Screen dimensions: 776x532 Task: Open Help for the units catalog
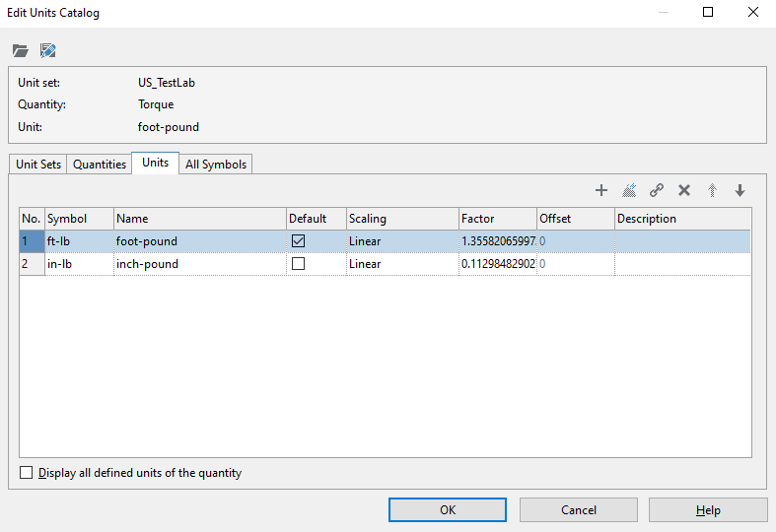tap(707, 509)
